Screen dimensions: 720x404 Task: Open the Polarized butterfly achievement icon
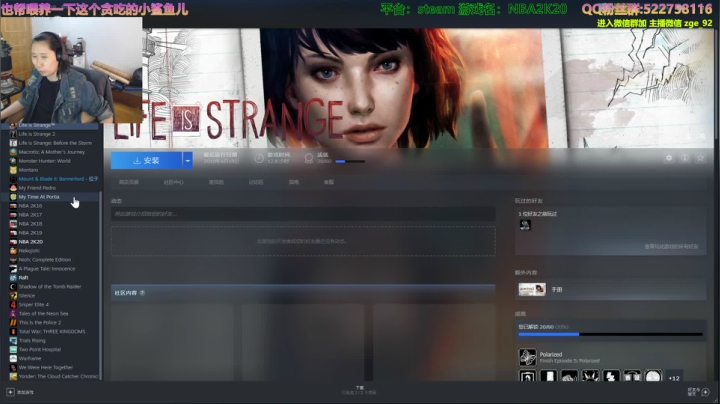tap(528, 357)
